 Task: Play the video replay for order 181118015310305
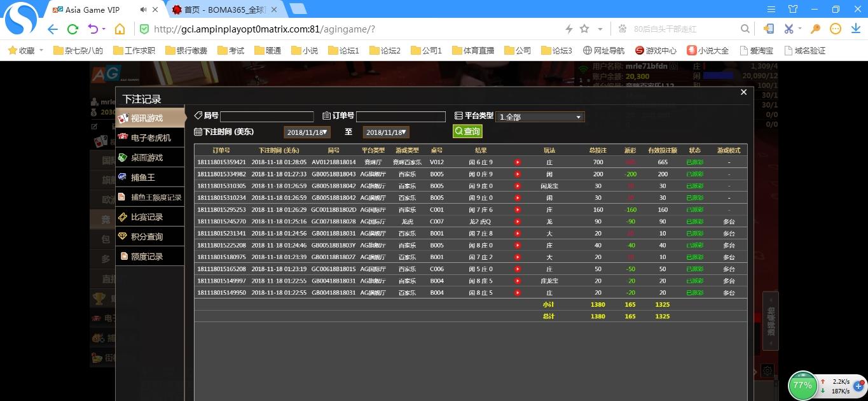tap(517, 186)
